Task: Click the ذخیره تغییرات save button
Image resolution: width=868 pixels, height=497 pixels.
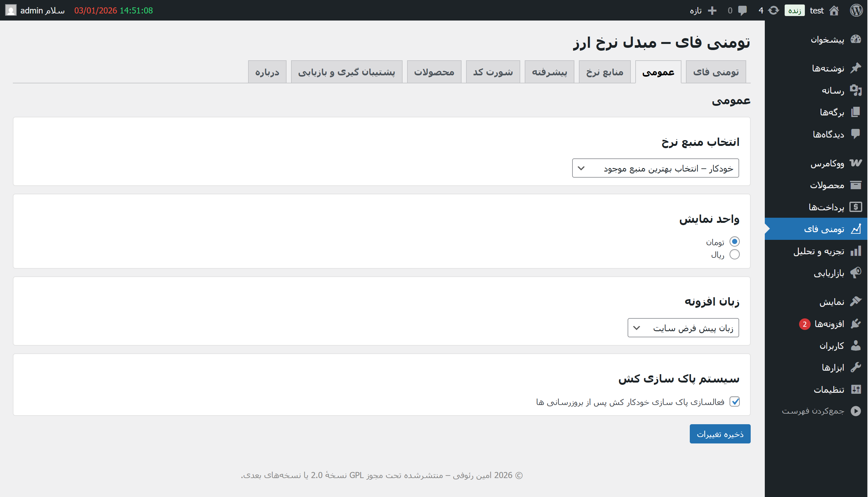Action: click(720, 434)
